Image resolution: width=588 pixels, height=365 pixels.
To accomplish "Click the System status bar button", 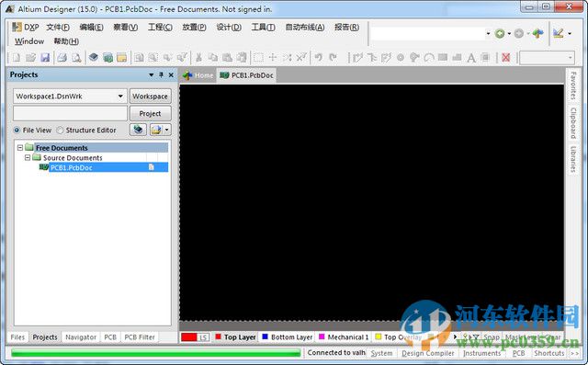I will tap(382, 353).
